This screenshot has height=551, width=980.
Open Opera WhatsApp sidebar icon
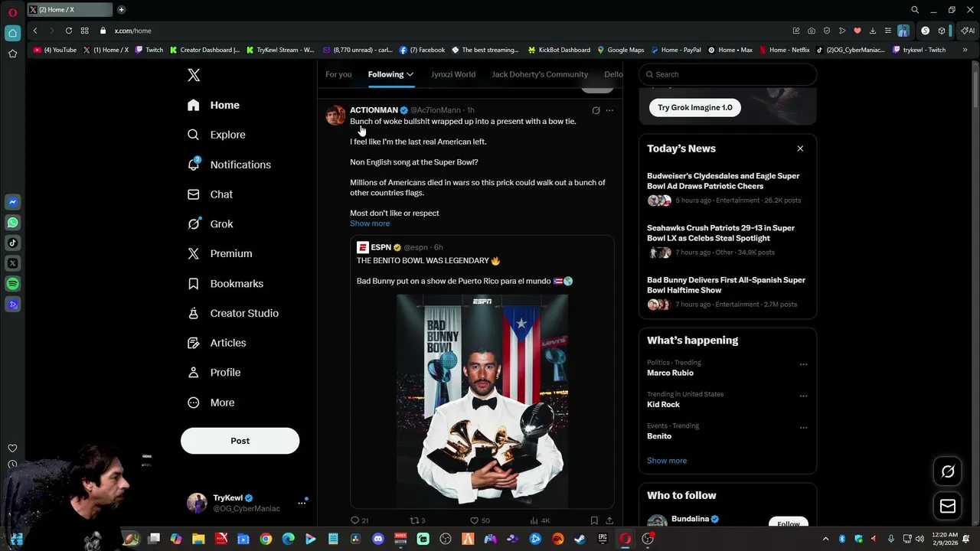12,223
